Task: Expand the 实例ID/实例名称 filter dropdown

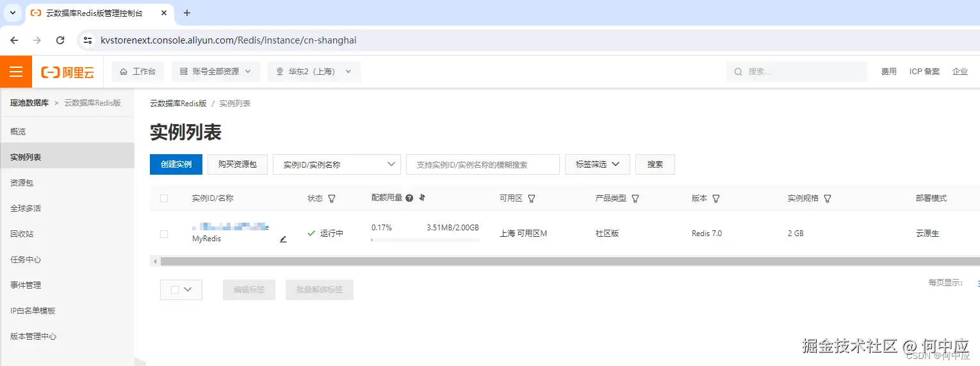Action: (337, 164)
